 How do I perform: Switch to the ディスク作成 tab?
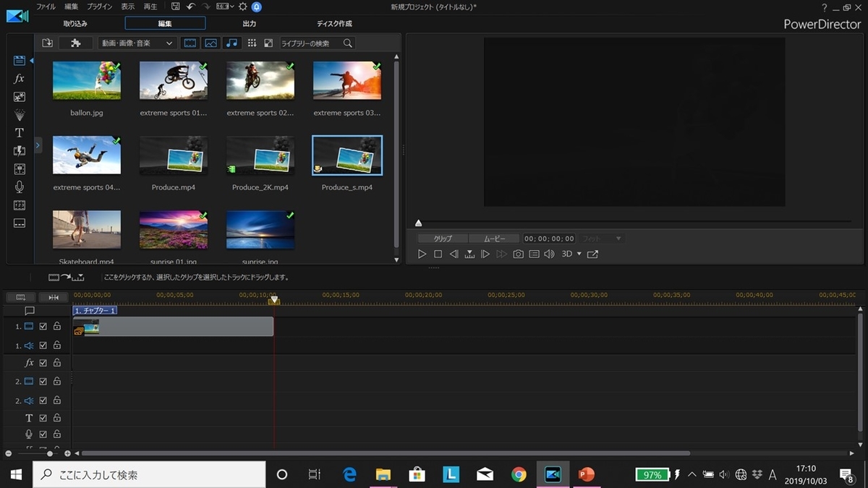pos(334,24)
